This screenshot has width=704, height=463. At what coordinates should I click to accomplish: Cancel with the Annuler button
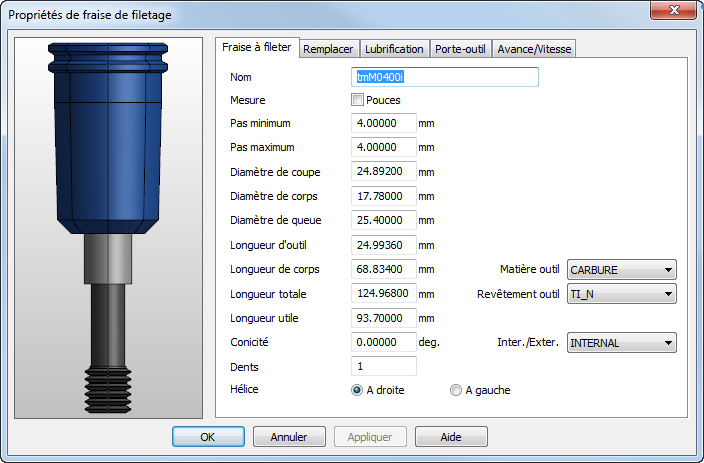click(289, 437)
